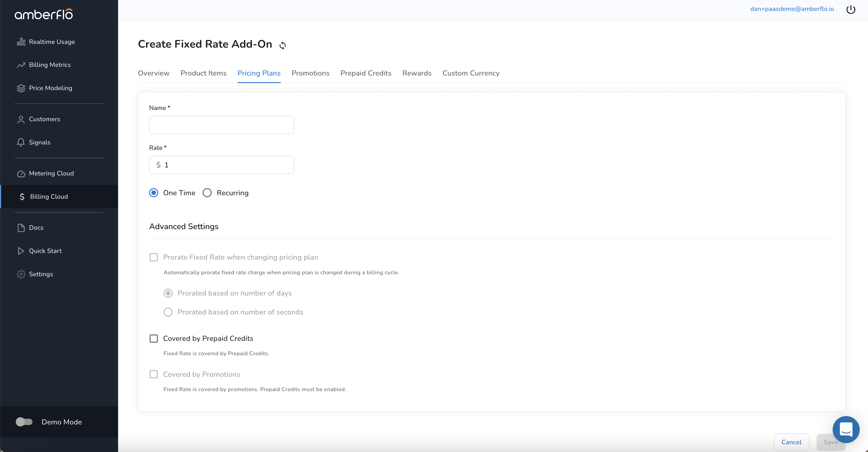868x452 pixels.
Task: Open Billing Metrics trend icon
Action: (x=21, y=65)
